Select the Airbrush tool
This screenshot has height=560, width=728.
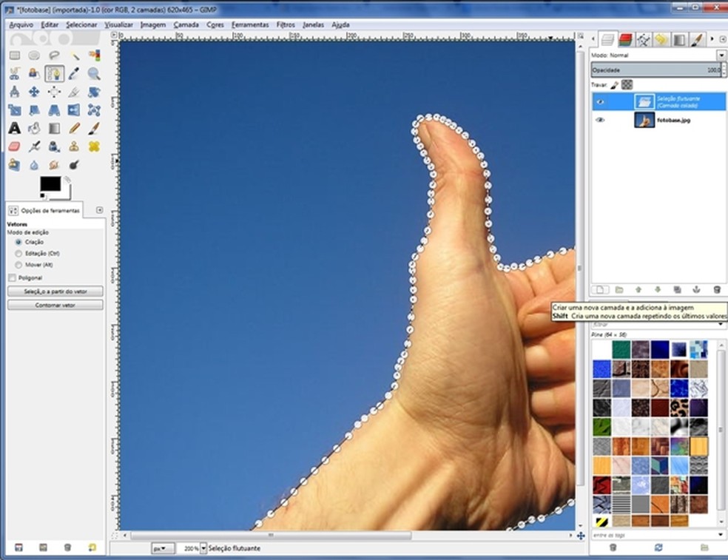34,146
